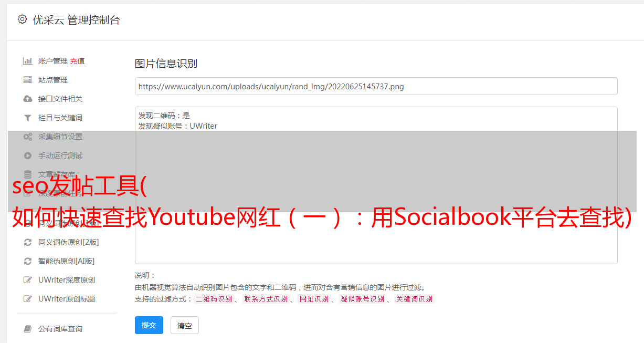
Task: Open the 站点管理 menu item
Action: [53, 80]
